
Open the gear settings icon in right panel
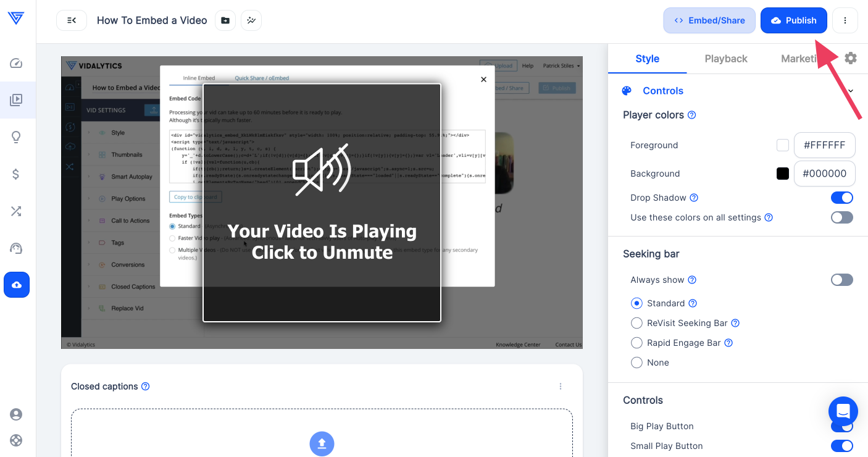tap(851, 58)
